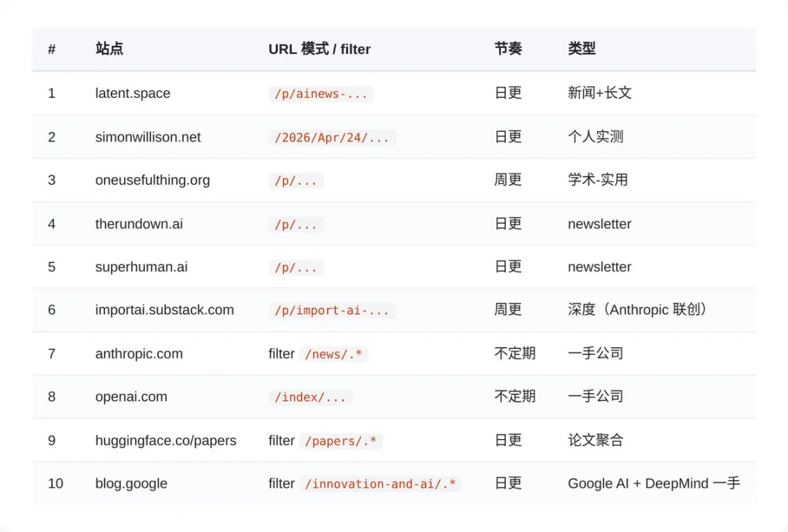Select the latent.space site cell
This screenshot has width=788, height=532.
(x=133, y=93)
